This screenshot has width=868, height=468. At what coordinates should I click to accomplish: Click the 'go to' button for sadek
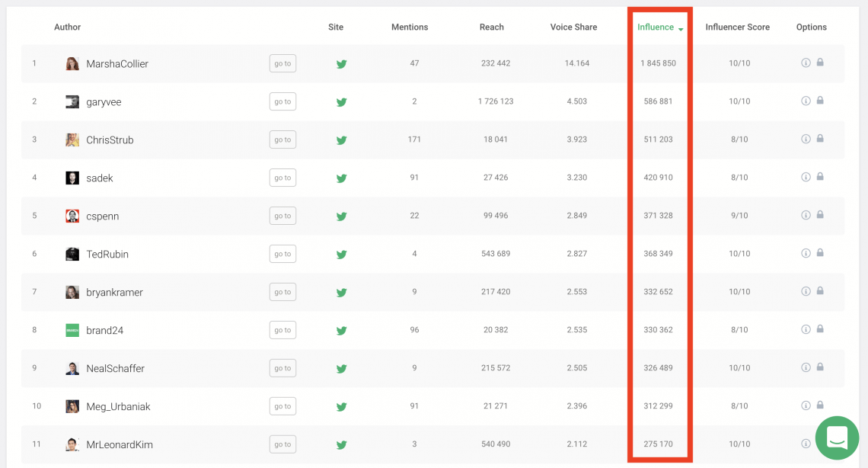tap(283, 178)
